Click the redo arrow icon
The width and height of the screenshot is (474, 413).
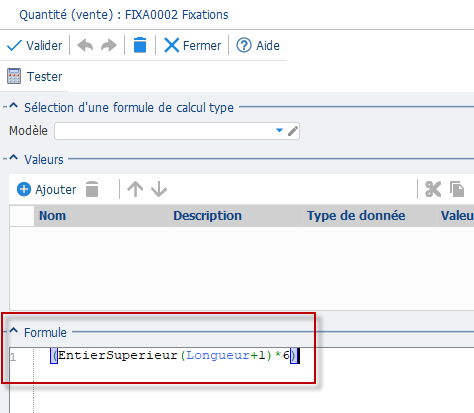pos(109,45)
